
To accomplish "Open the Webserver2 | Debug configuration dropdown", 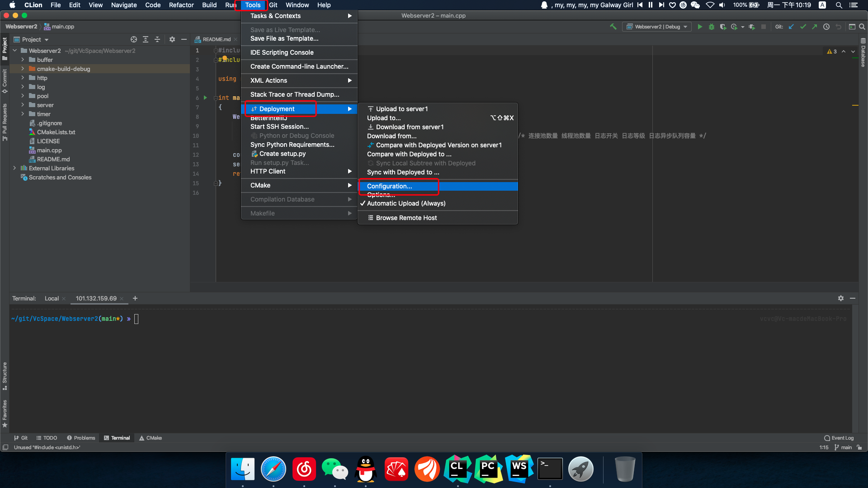I will 657,27.
